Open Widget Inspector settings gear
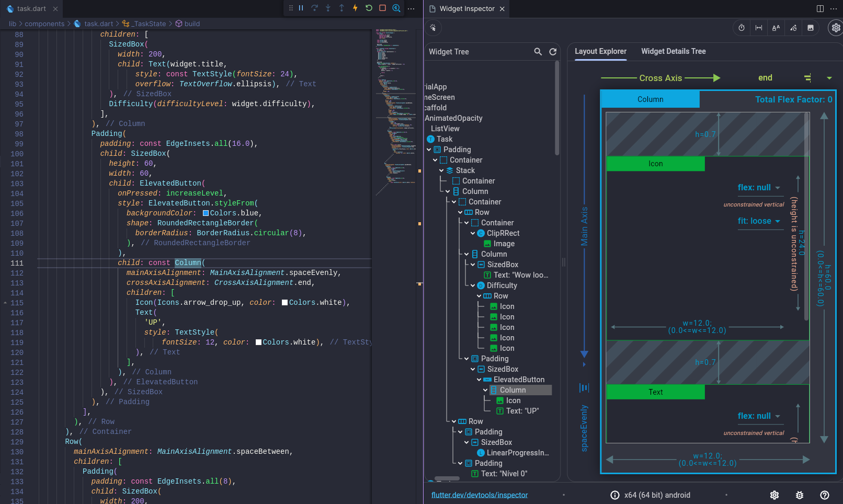The height and width of the screenshot is (504, 843). click(836, 28)
